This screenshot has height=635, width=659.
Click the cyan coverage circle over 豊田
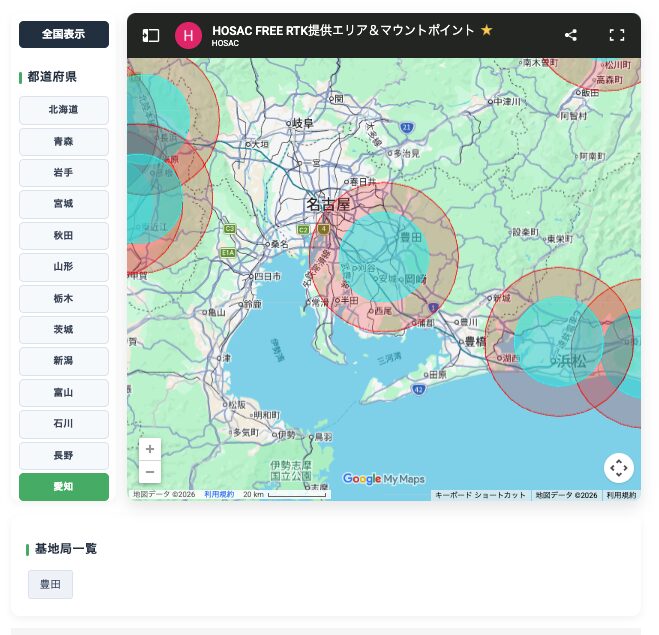point(384,257)
